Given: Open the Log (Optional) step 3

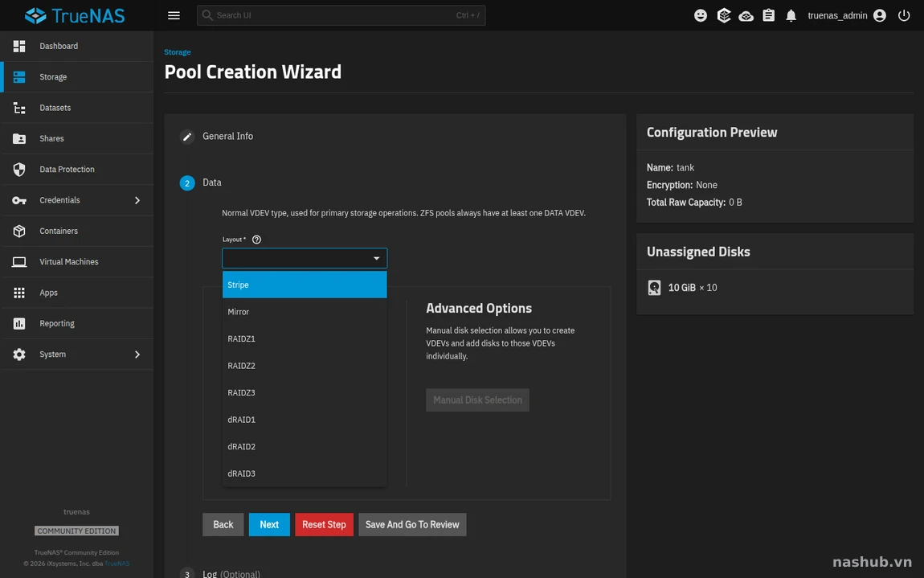Looking at the screenshot, I should pyautogui.click(x=231, y=574).
